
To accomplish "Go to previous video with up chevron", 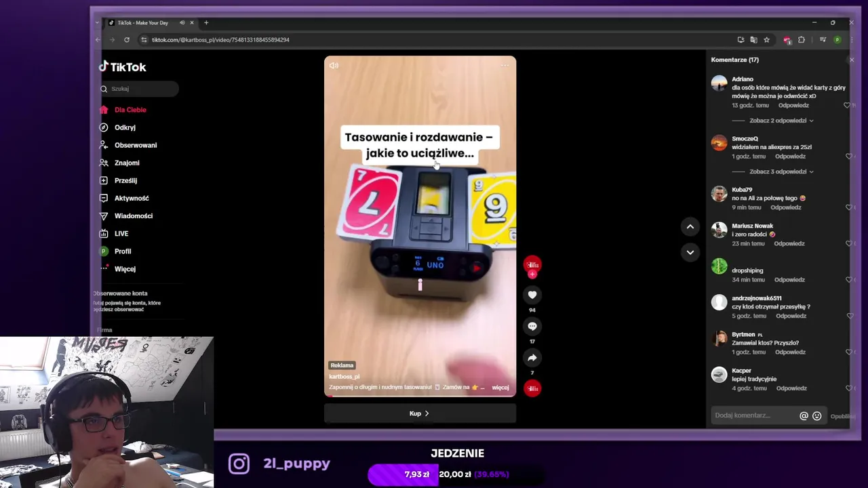I will [690, 227].
